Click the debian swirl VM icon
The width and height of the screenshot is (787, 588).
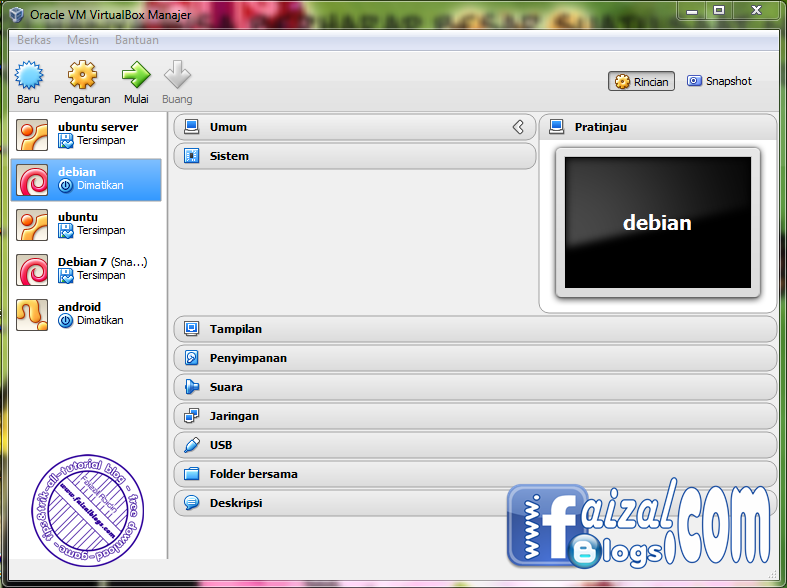(32, 180)
